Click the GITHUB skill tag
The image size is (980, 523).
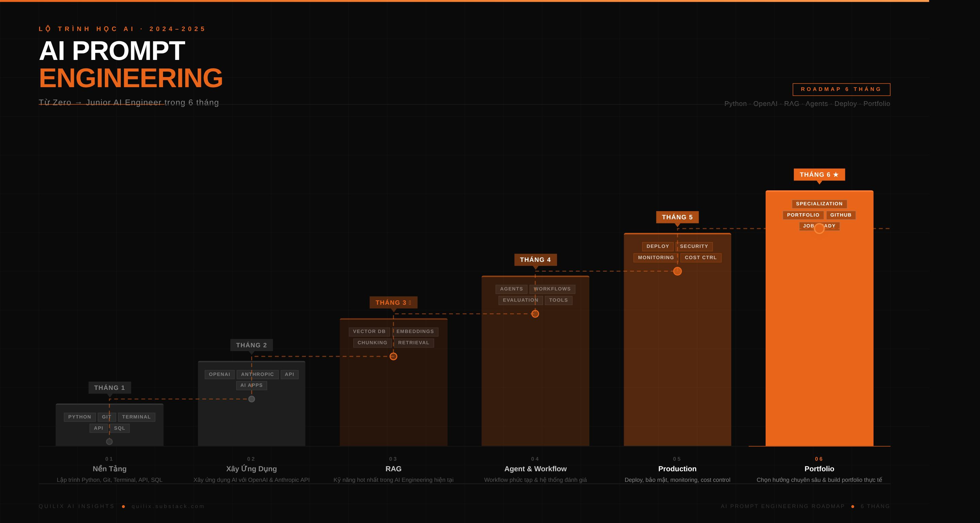[x=840, y=215]
